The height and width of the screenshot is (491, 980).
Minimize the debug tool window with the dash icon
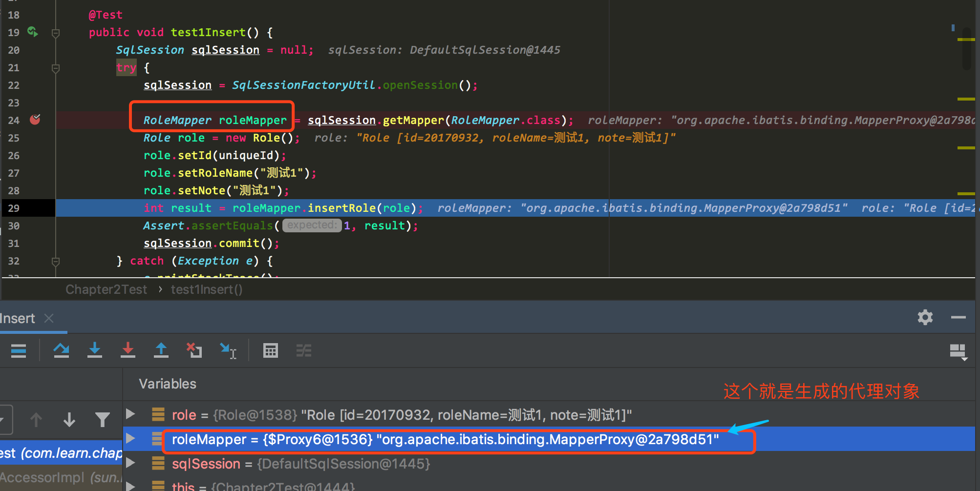[x=959, y=317]
